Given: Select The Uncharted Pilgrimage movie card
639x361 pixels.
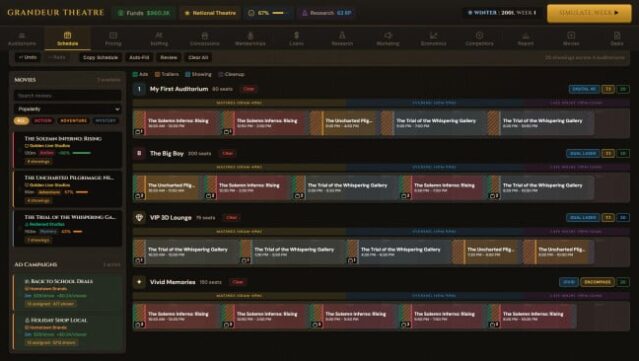Looking at the screenshot, I should (x=68, y=189).
